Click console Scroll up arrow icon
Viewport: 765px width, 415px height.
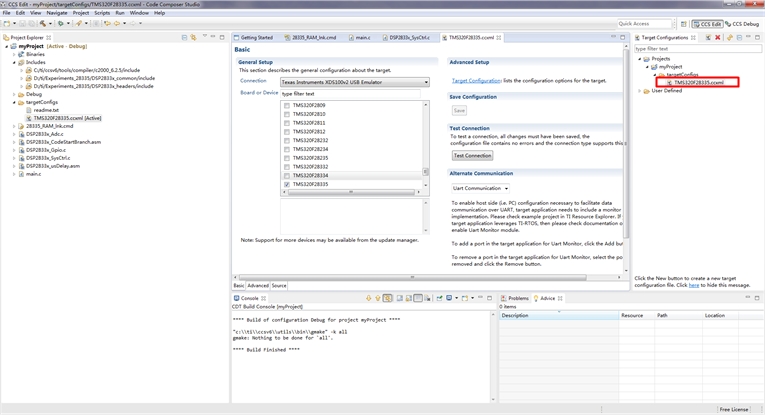378,298
